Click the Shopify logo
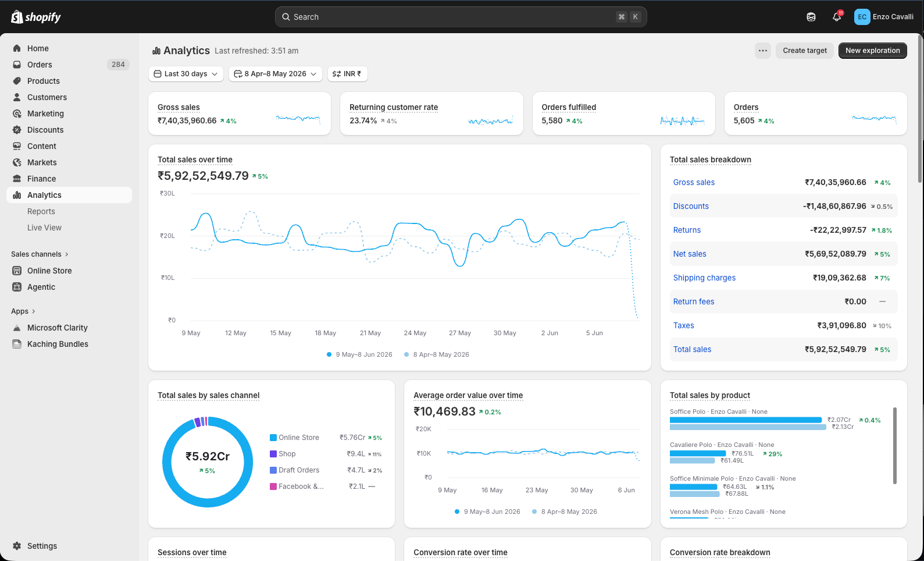 36,17
